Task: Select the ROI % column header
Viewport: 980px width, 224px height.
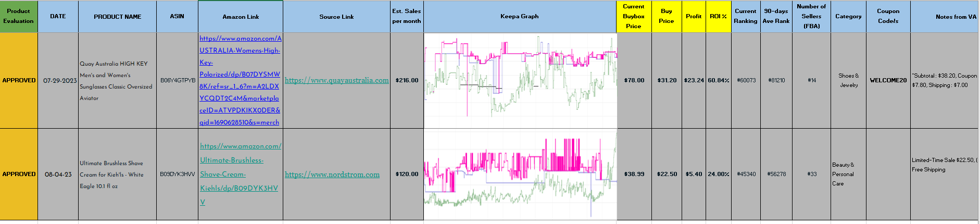Action: tap(718, 16)
